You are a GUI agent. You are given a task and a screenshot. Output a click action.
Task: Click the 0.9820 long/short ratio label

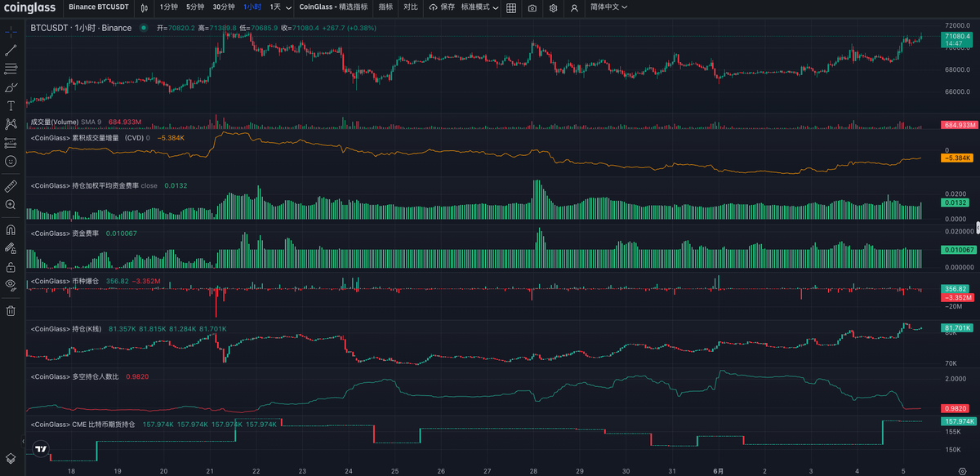click(955, 408)
